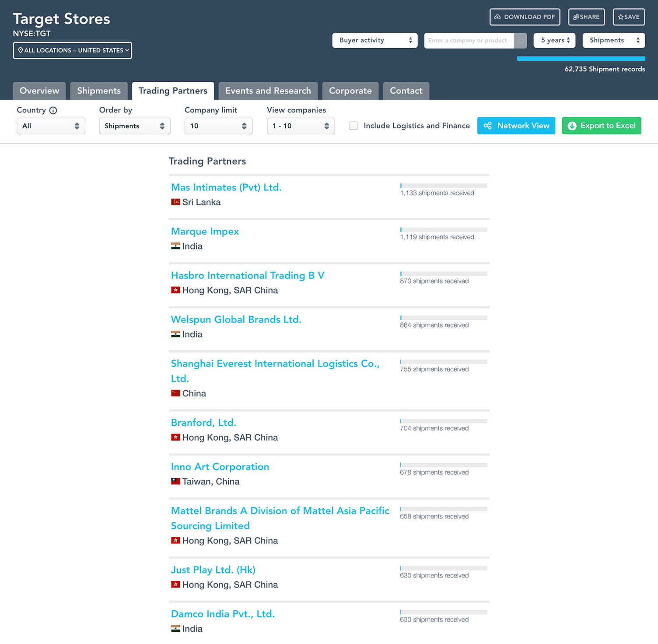
Task: Open the Contact tab
Action: click(x=406, y=91)
